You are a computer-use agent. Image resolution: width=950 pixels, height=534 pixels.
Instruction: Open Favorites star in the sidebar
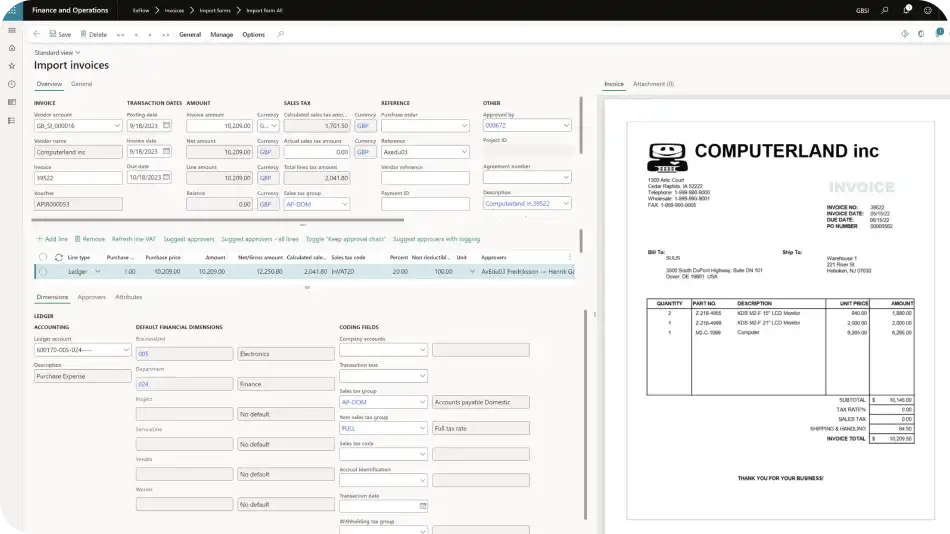(12, 66)
